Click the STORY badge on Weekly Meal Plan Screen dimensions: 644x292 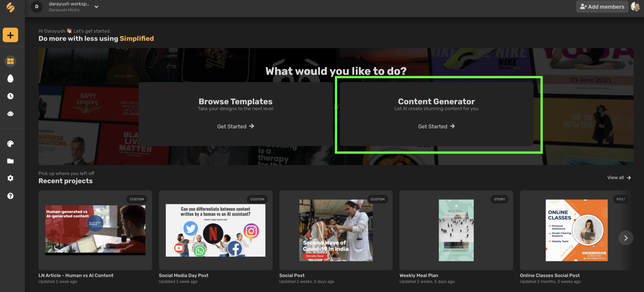[499, 199]
